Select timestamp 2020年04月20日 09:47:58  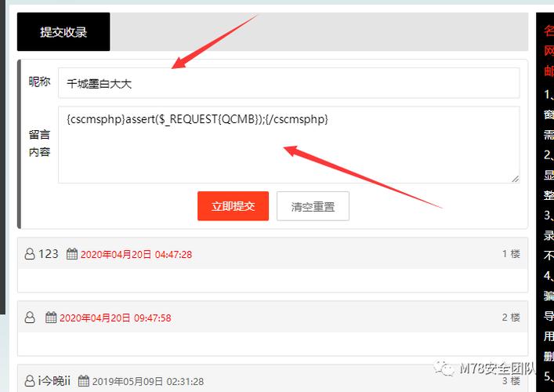pos(115,318)
